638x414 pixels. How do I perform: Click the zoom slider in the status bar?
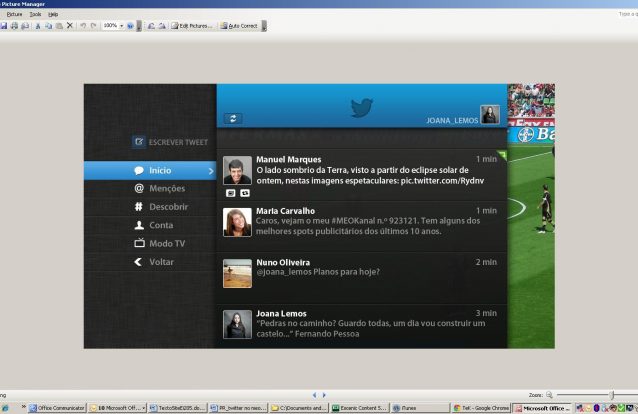(592, 396)
